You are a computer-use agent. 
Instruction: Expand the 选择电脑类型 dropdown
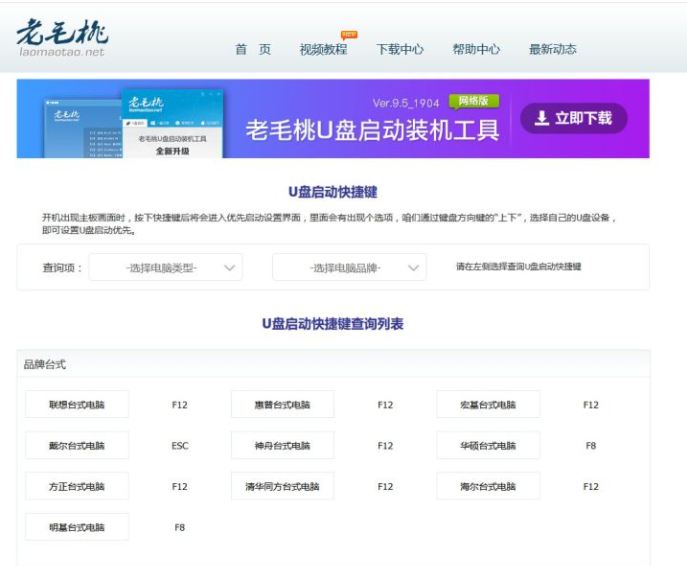point(165,267)
